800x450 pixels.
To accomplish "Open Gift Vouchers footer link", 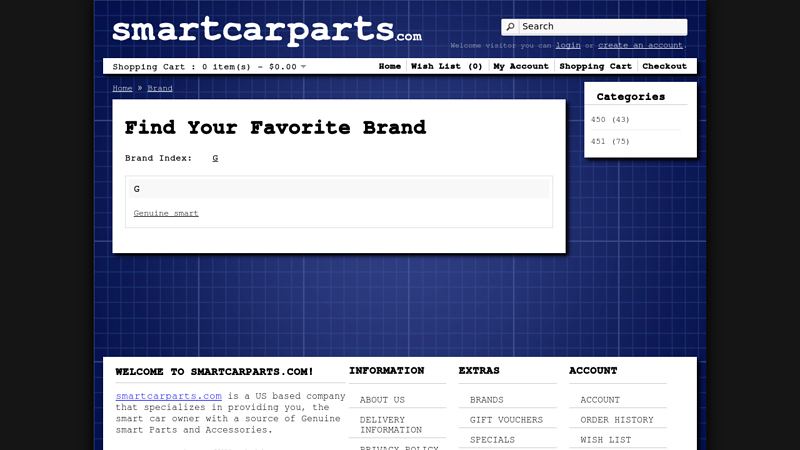I will click(x=506, y=420).
